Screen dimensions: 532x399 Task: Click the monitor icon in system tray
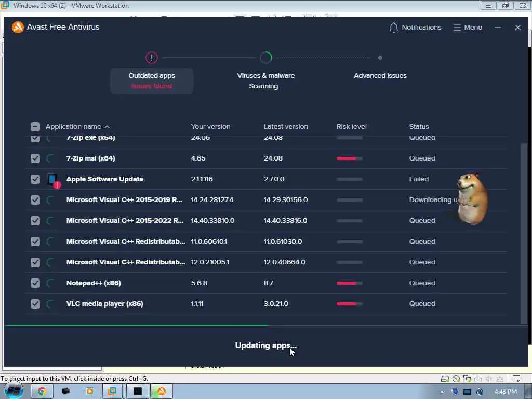coord(467,392)
